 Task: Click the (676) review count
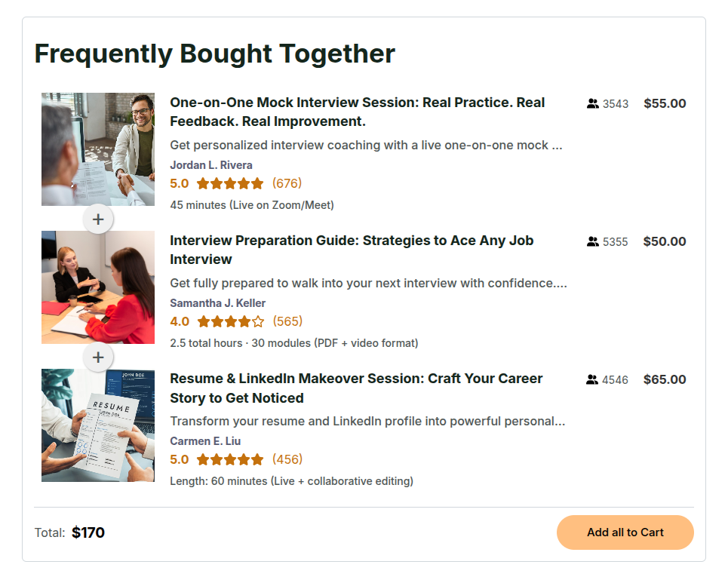point(287,183)
